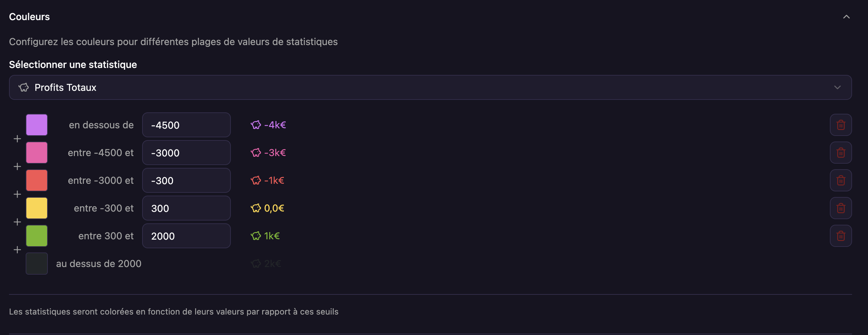The height and width of the screenshot is (335, 868).
Task: Focus the -4500 threshold input field
Action: tap(186, 125)
